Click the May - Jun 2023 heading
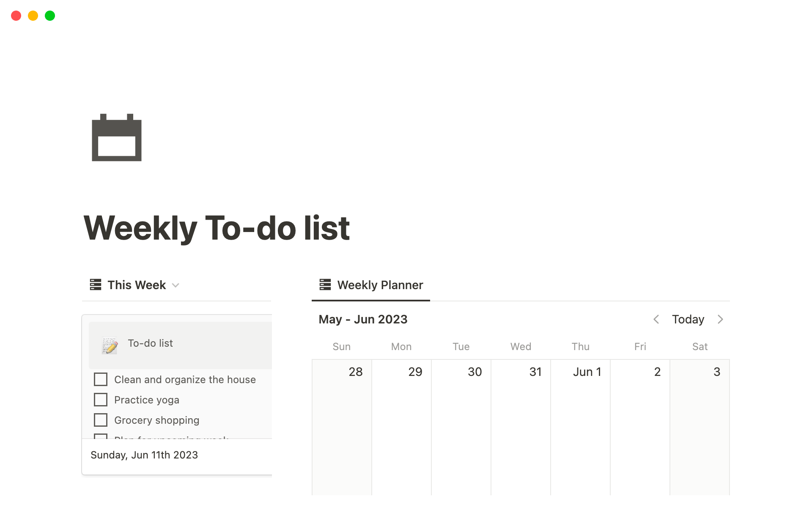 click(x=363, y=319)
